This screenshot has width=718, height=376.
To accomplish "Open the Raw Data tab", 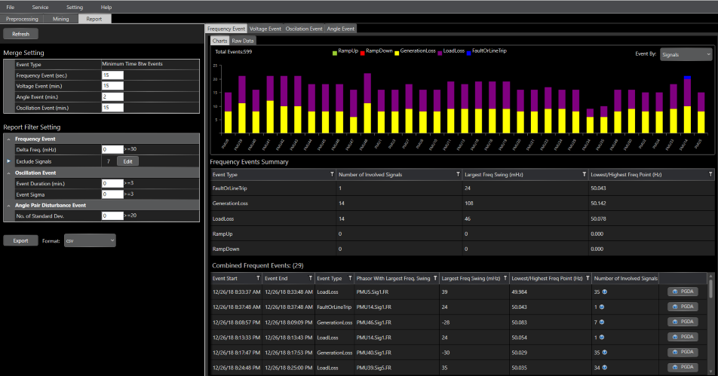I will (242, 41).
